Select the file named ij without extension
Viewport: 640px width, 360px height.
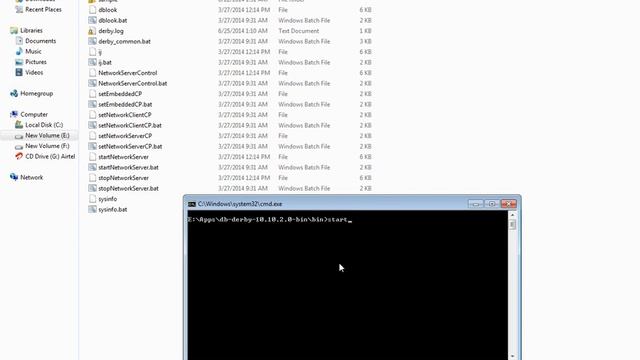[x=100, y=52]
